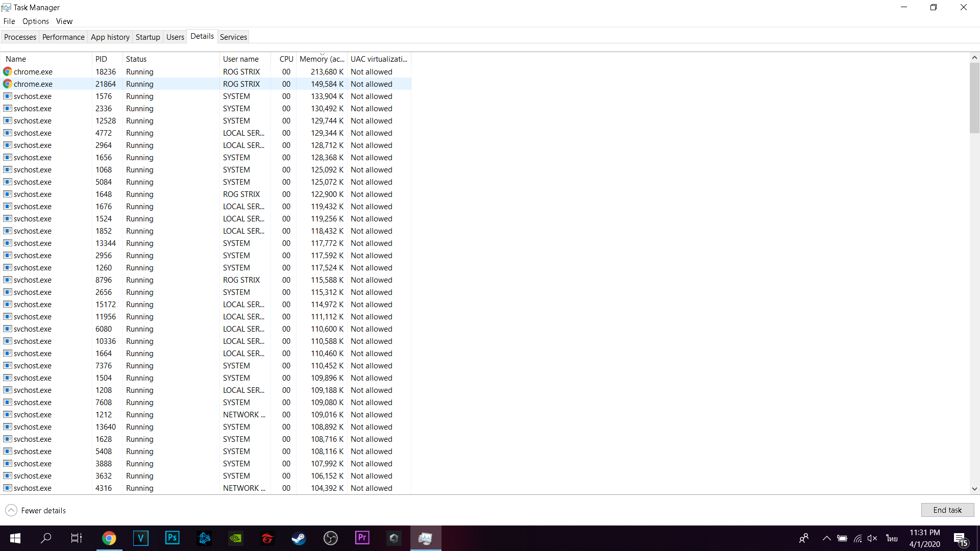Click the End task button
Image resolution: width=980 pixels, height=551 pixels.
[947, 510]
